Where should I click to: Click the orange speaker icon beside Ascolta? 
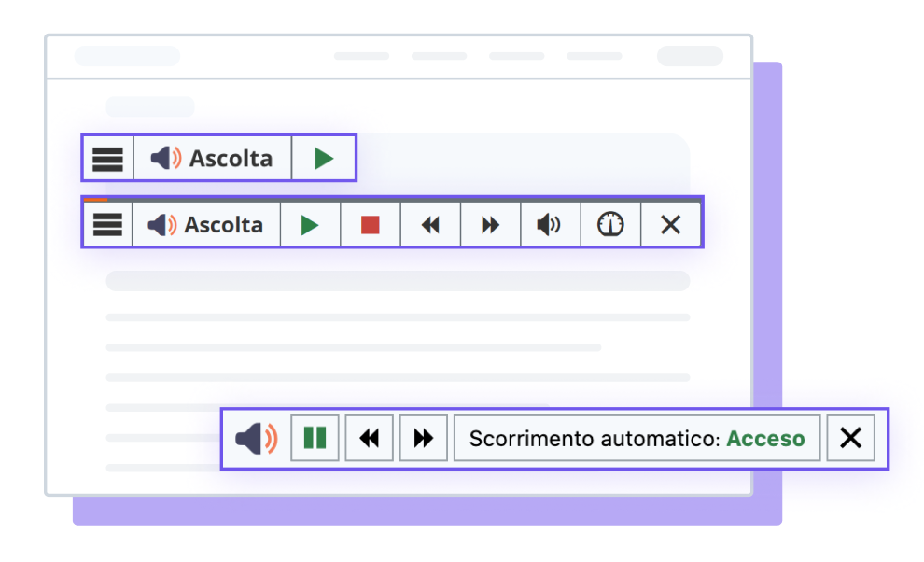click(160, 224)
